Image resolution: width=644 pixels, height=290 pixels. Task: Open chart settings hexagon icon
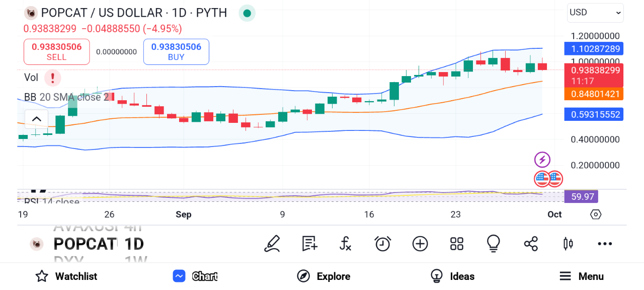[x=596, y=214]
